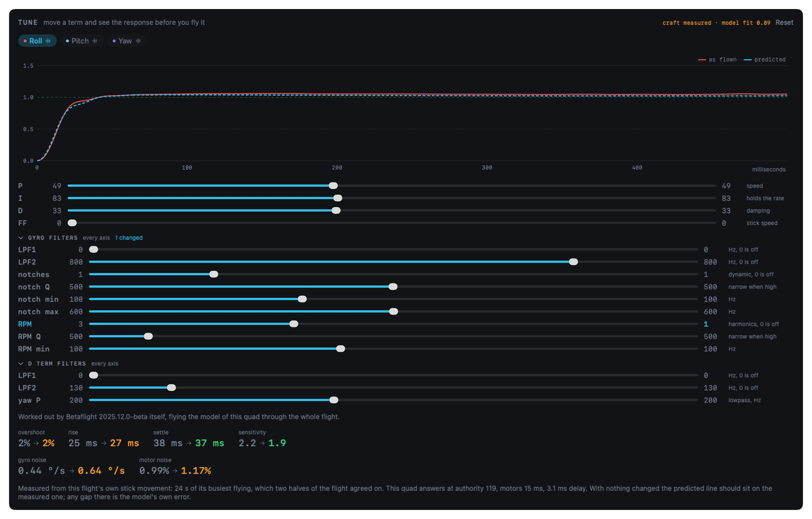Click the gyro filters LPF1 slider handle
812x519 pixels.
(93, 249)
